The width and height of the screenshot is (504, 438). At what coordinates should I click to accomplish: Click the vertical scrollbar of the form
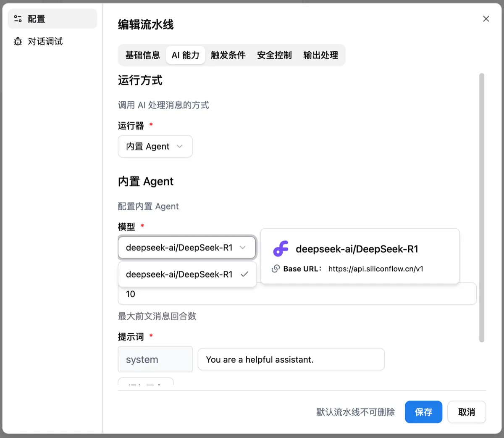(482, 208)
